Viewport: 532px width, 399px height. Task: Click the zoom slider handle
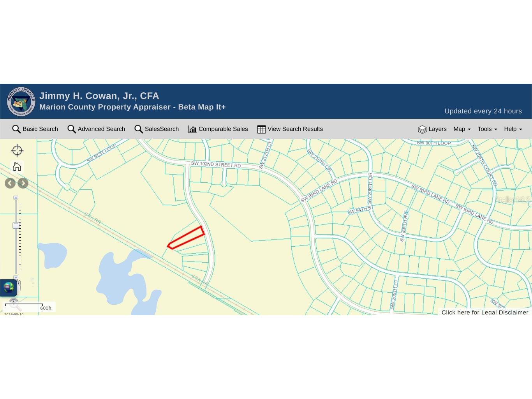point(16,225)
